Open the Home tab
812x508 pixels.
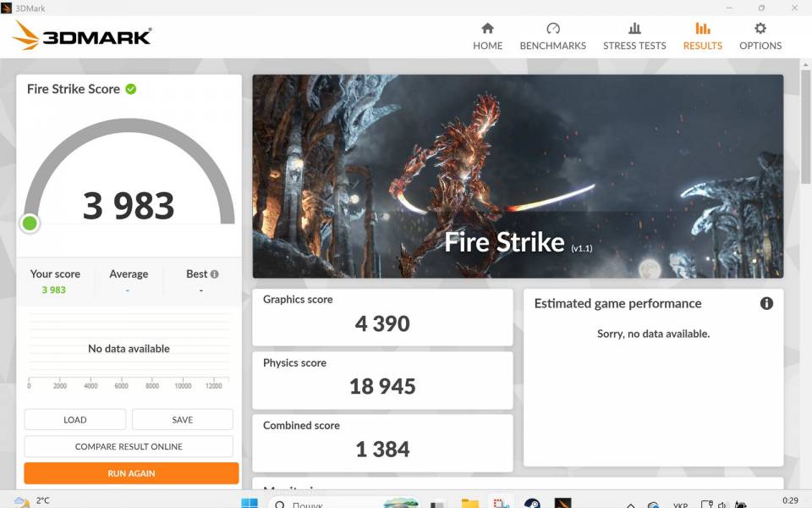487,36
